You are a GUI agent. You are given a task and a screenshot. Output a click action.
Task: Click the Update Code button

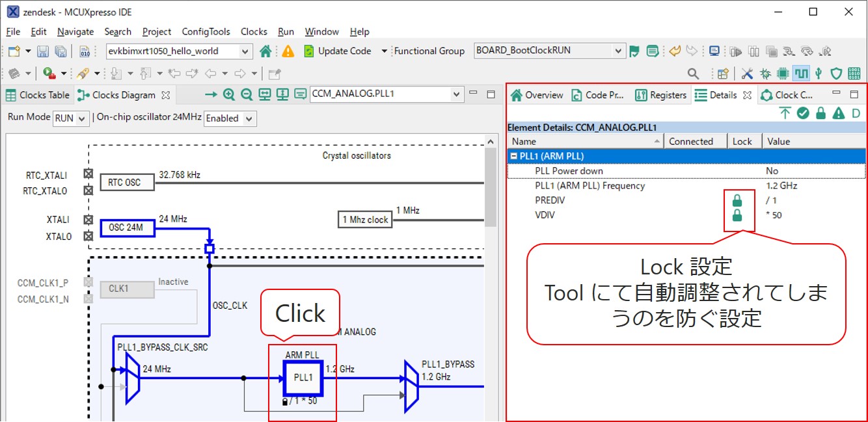(338, 51)
